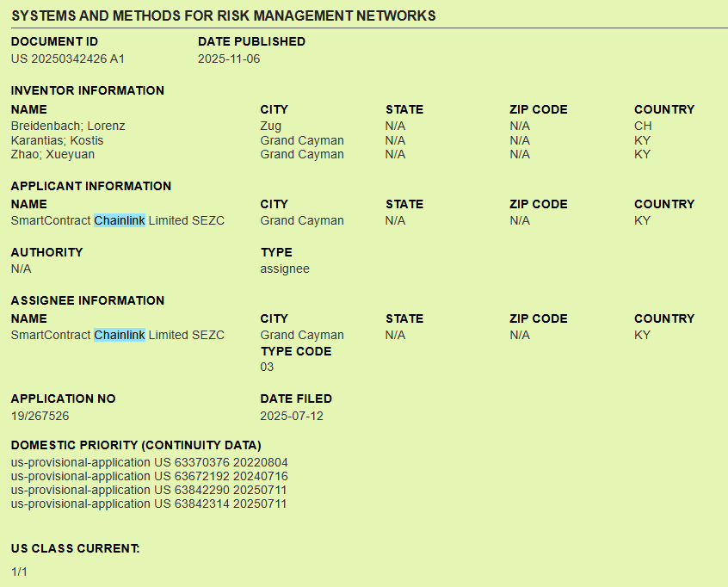728x587 pixels.
Task: Select the type value assignee
Action: pos(285,269)
